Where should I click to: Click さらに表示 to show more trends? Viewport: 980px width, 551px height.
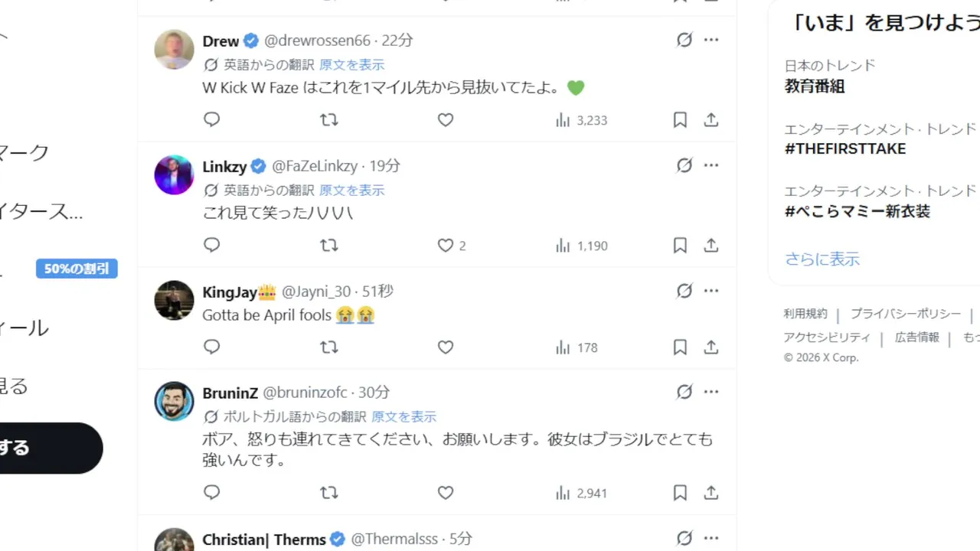822,259
